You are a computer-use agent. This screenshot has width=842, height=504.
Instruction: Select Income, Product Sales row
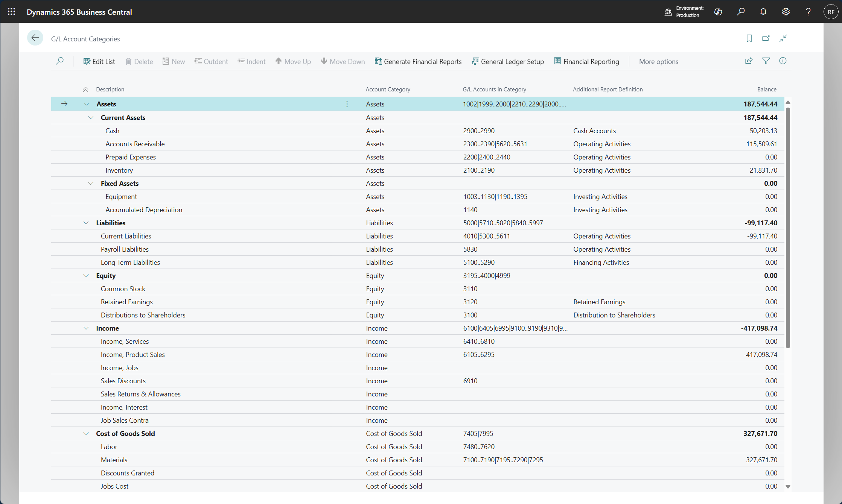tap(417, 355)
